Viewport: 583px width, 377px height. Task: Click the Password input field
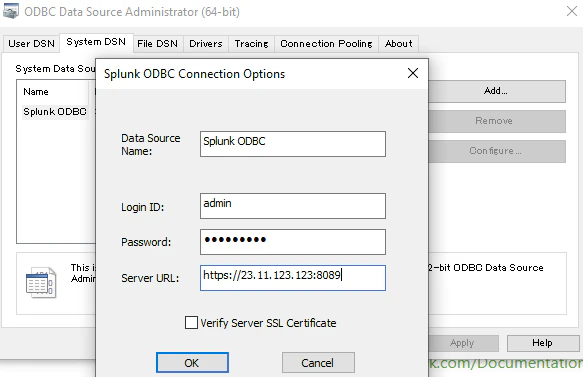point(293,242)
